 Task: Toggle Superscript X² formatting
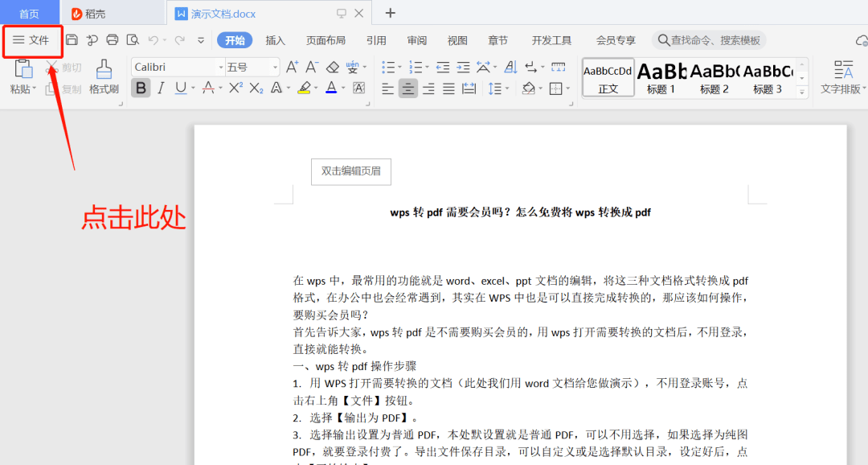pos(235,88)
